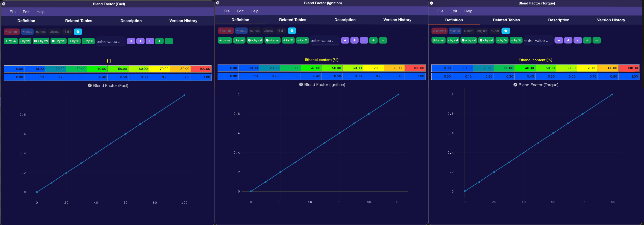Click green minus decrement button in Torque window

(596, 40)
